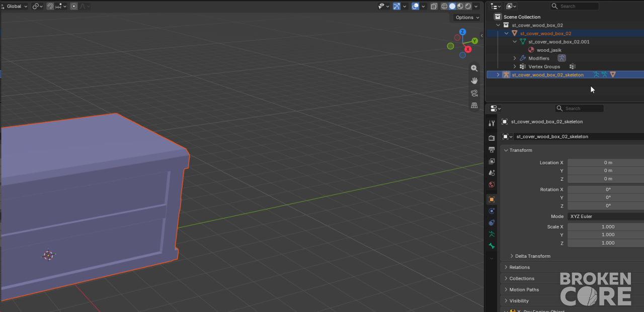This screenshot has height=312, width=644.
Task: Toggle the camera view icon
Action: (x=474, y=93)
